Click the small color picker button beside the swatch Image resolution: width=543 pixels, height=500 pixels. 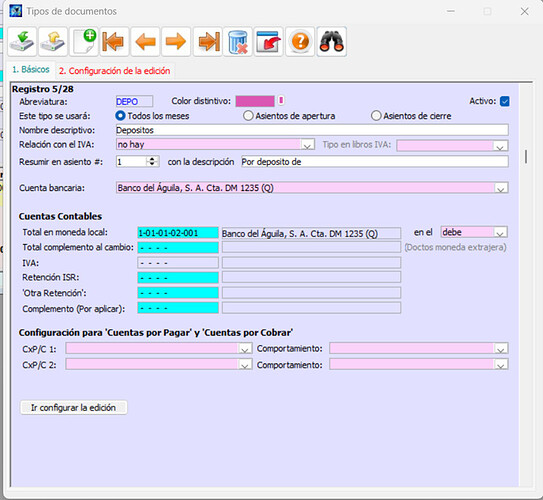click(281, 100)
